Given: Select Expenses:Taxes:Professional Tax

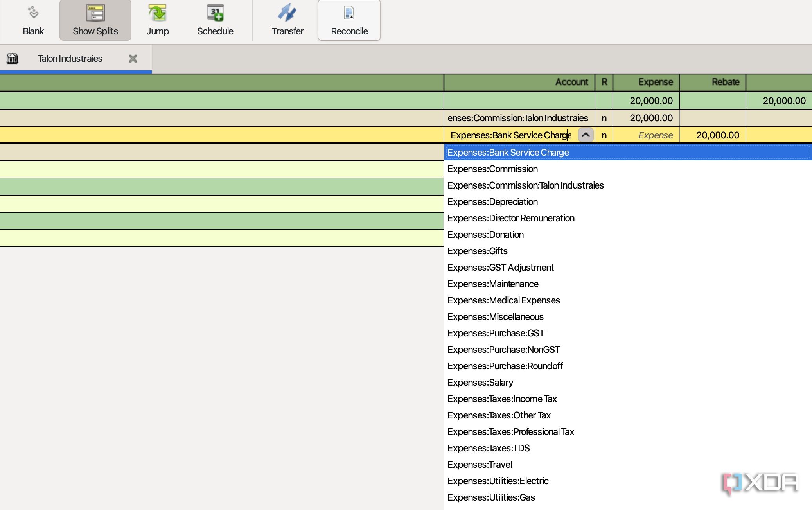Looking at the screenshot, I should pos(628,432).
